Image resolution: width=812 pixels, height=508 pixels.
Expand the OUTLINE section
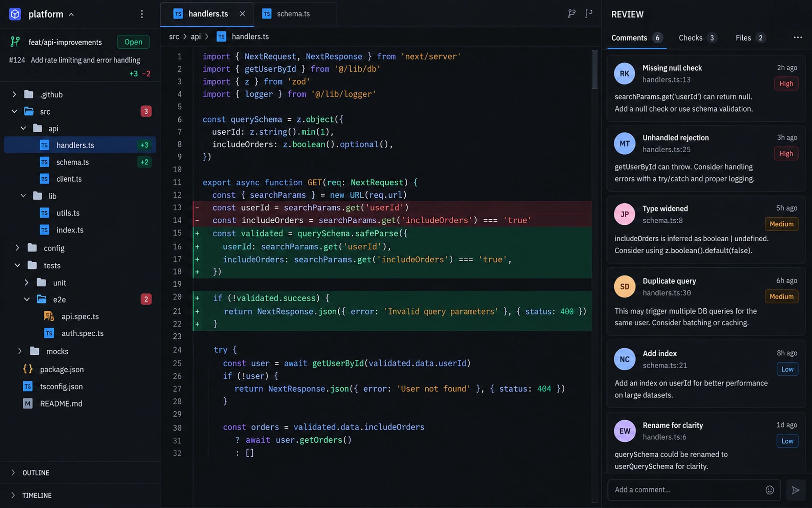tap(13, 472)
